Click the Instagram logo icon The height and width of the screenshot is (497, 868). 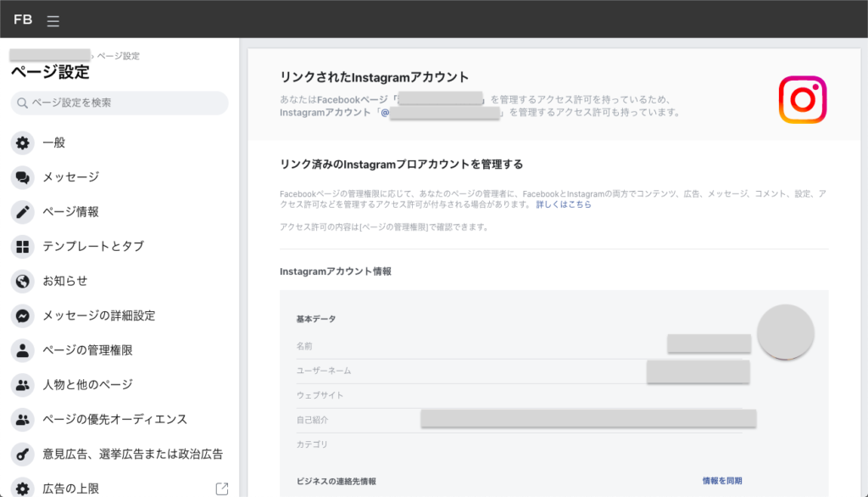point(803,100)
